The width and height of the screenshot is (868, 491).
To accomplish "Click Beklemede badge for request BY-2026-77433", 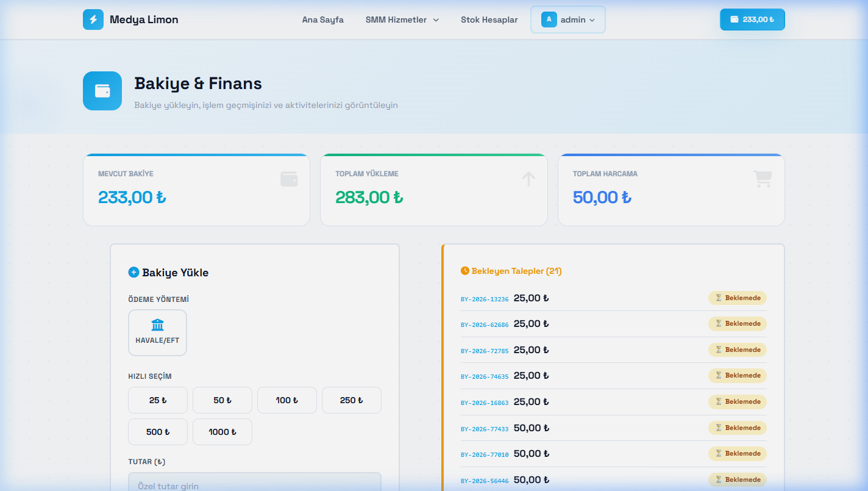I will point(737,428).
